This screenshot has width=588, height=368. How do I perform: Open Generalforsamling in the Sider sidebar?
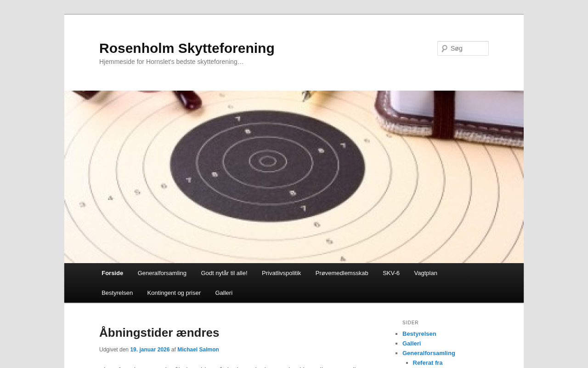[x=429, y=353]
